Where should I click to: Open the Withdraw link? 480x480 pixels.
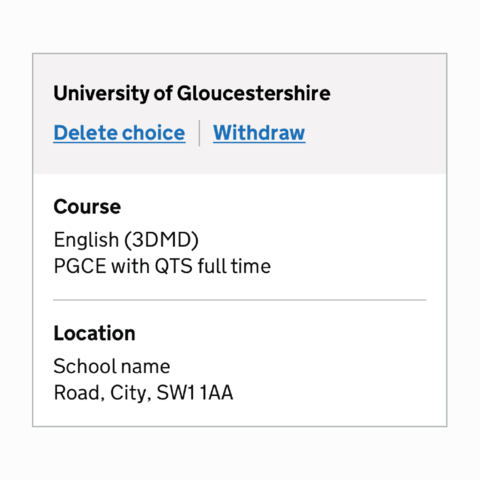click(x=259, y=133)
